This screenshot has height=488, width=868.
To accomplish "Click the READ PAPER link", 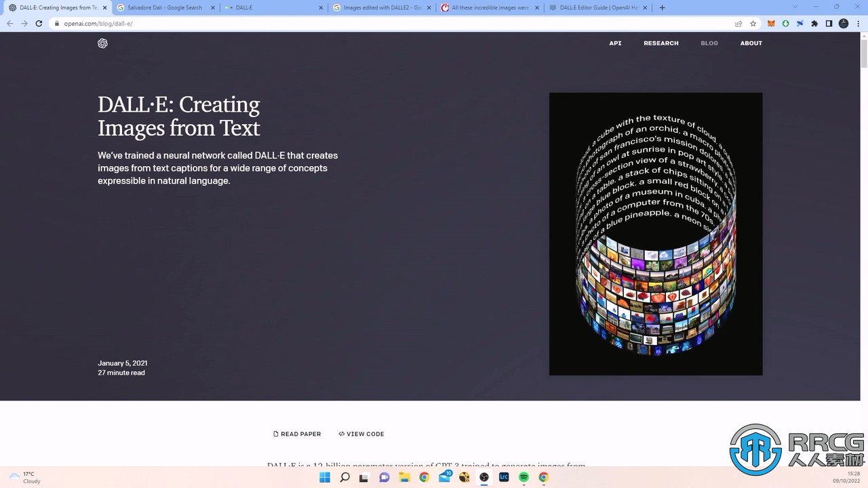I will [x=297, y=434].
